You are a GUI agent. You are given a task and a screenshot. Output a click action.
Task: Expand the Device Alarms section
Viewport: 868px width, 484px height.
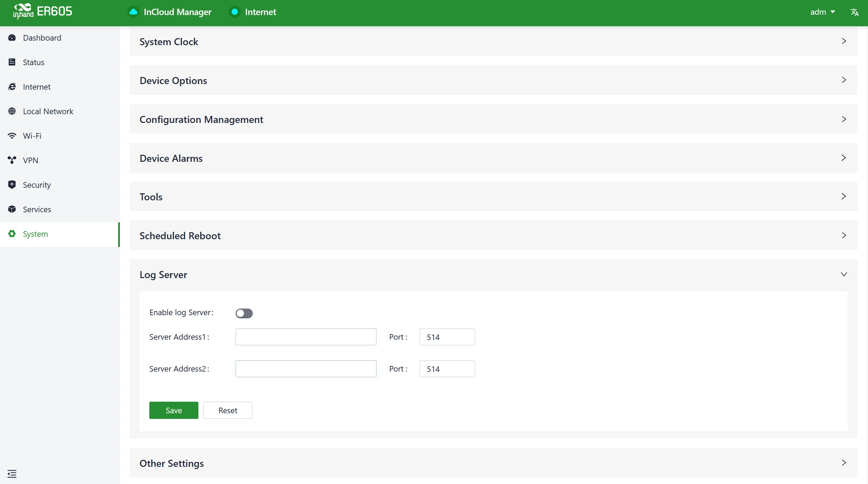pyautogui.click(x=493, y=158)
